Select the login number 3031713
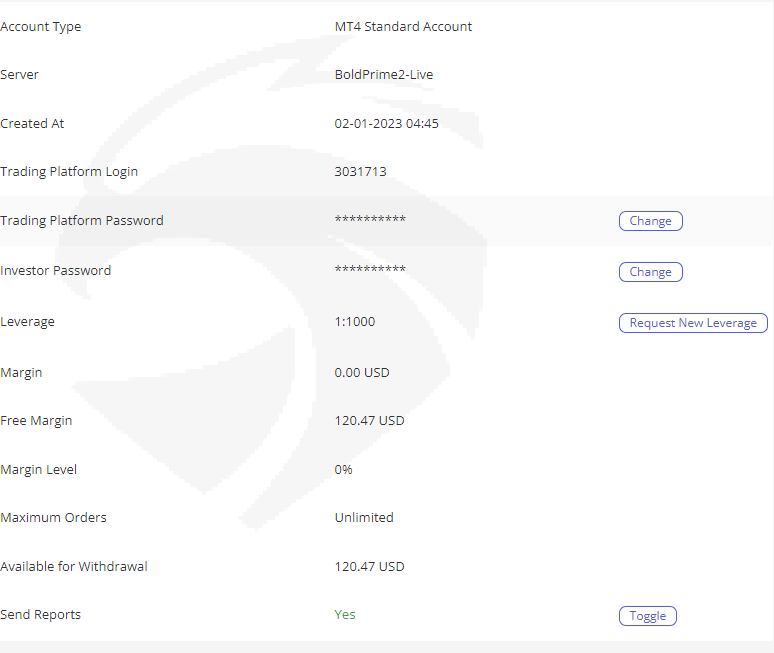This screenshot has height=653, width=774. (x=360, y=172)
